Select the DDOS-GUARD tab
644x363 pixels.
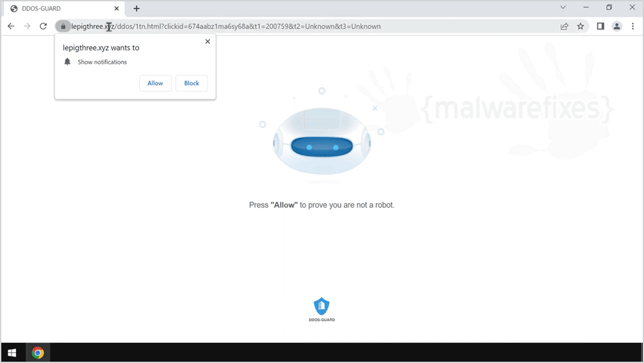64,8
